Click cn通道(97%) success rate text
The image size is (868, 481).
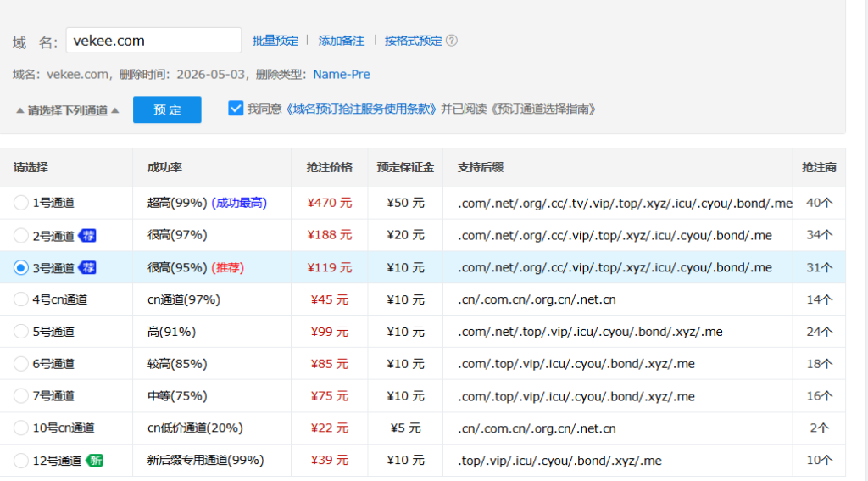184,299
